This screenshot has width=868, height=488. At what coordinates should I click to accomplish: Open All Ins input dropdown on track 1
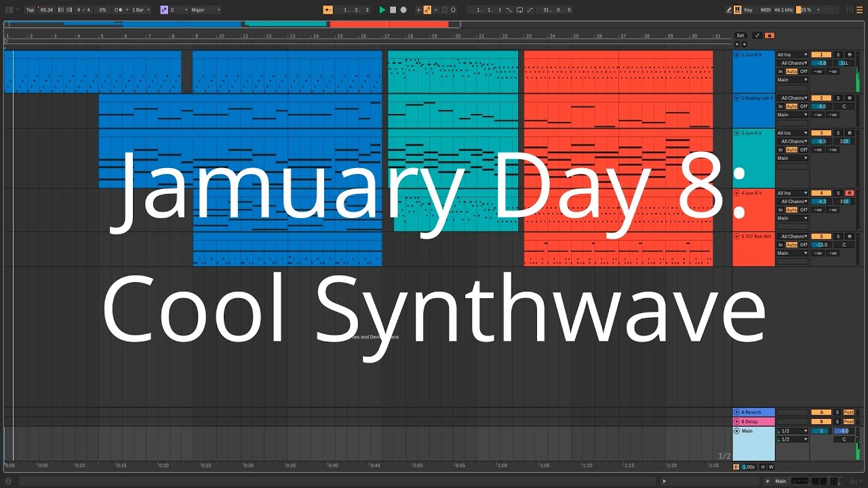(x=793, y=55)
